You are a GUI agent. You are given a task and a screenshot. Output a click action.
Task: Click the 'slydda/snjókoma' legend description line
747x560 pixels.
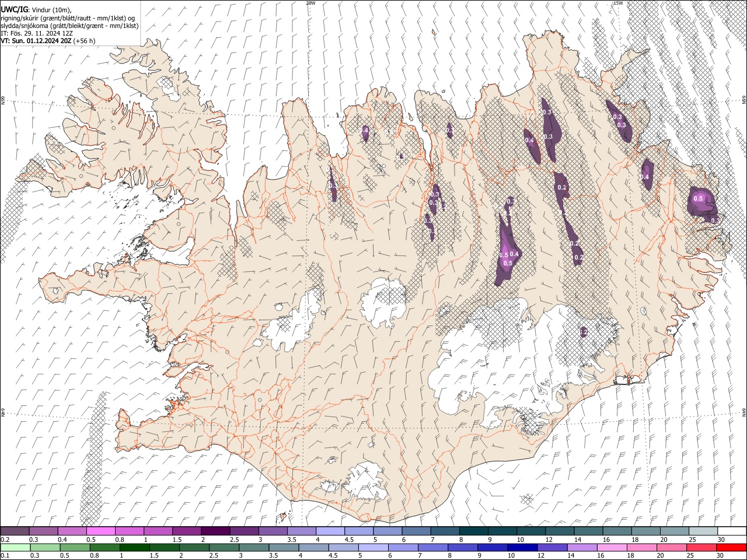click(69, 26)
